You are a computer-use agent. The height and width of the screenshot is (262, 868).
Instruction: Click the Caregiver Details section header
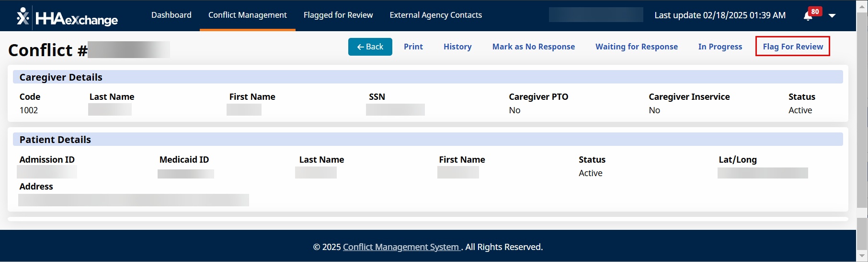tap(61, 77)
